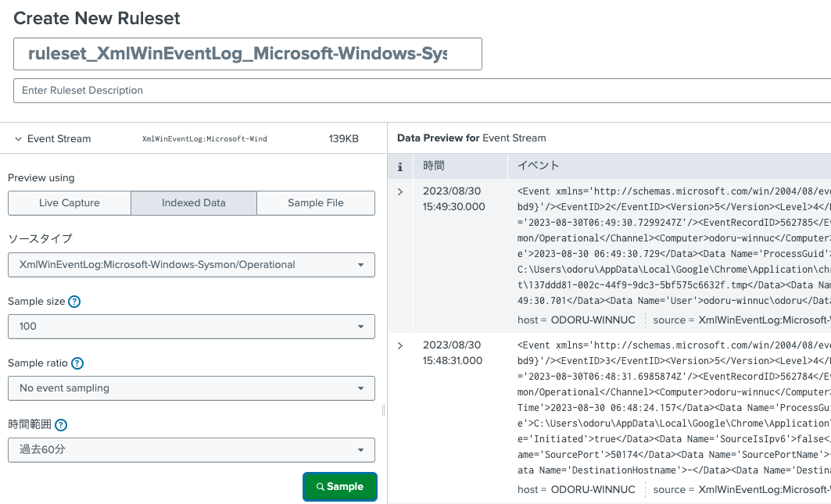Screen dimensions: 831x504
Task: Click the green Sample button
Action: pyautogui.click(x=340, y=487)
